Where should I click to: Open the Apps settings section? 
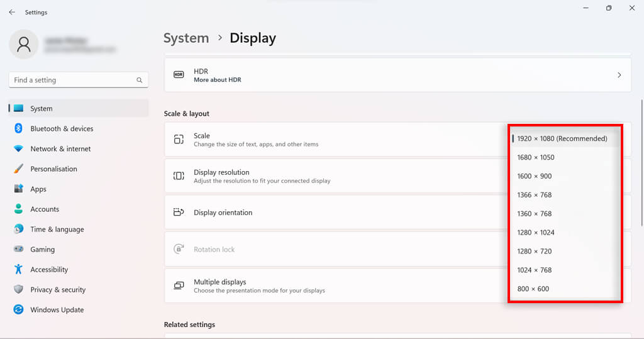[x=38, y=189]
